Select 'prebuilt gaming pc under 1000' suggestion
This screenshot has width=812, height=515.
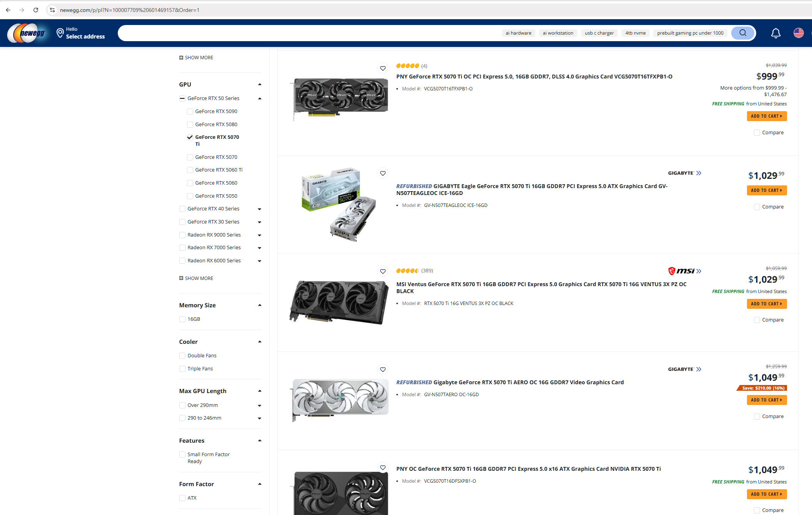[x=690, y=33]
